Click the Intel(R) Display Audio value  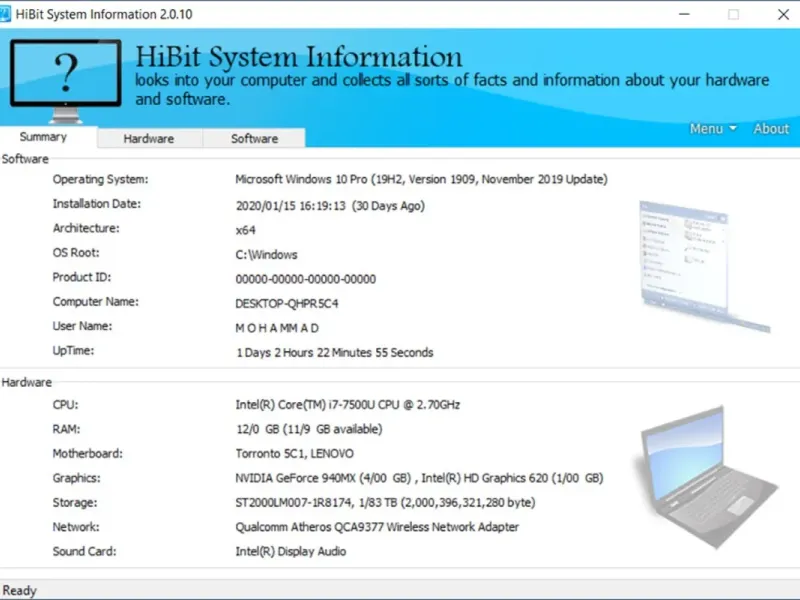coord(291,552)
